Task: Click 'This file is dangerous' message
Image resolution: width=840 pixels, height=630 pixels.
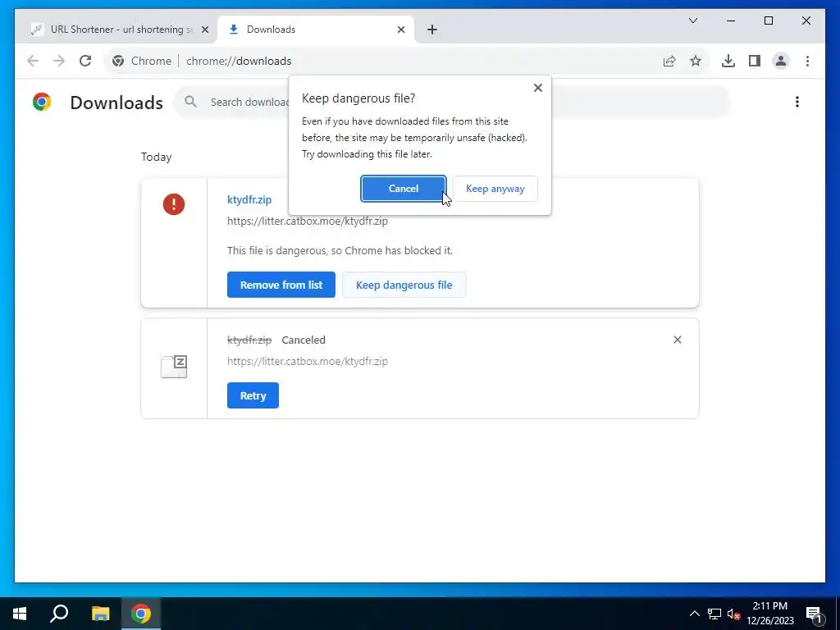Action: pos(340,250)
